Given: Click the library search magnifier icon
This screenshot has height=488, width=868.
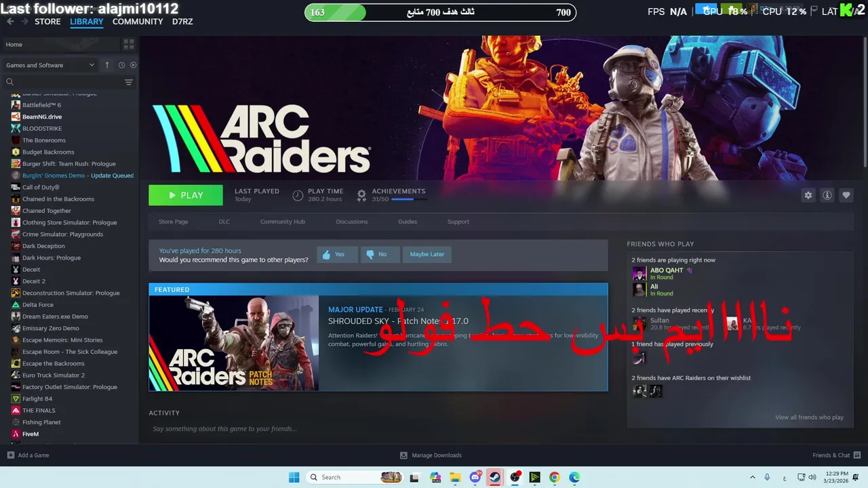Looking at the screenshot, I should 10,82.
